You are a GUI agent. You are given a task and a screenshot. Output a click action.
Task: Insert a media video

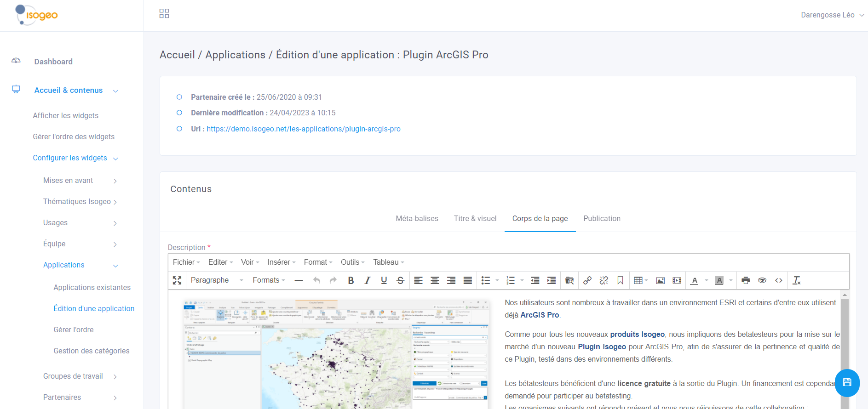point(677,280)
